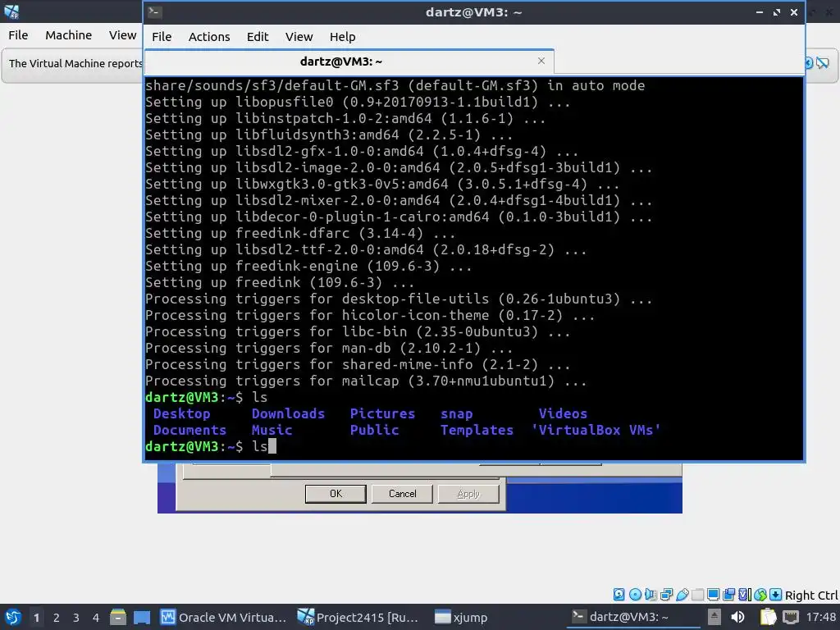
Task: Click Apply in the VM dialog
Action: pyautogui.click(x=468, y=494)
